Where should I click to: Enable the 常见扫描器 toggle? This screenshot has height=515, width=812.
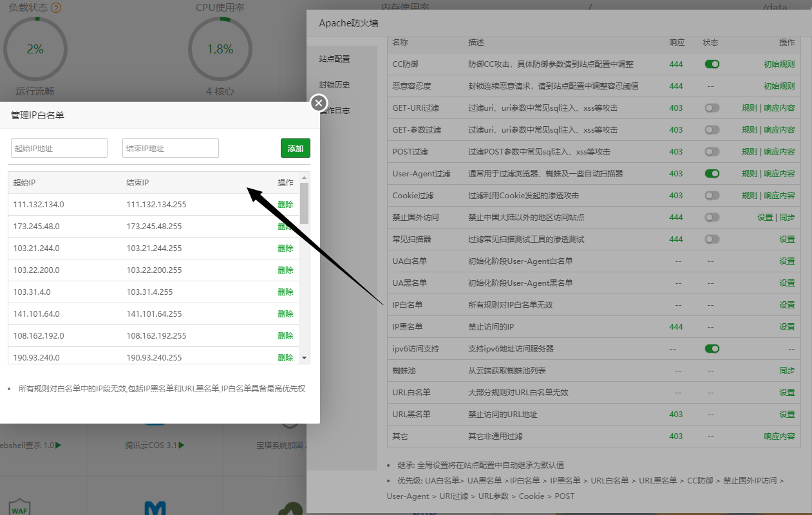712,239
